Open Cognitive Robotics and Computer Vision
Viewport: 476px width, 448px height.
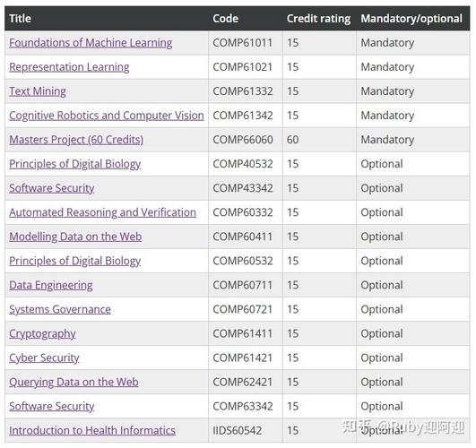(107, 116)
